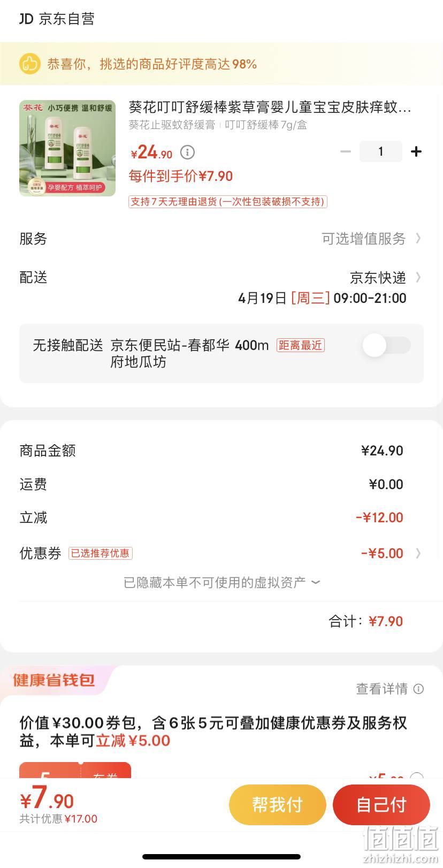Image resolution: width=443 pixels, height=868 pixels.
Task: Open 查看详情 for 健康省钱包
Action: (382, 689)
